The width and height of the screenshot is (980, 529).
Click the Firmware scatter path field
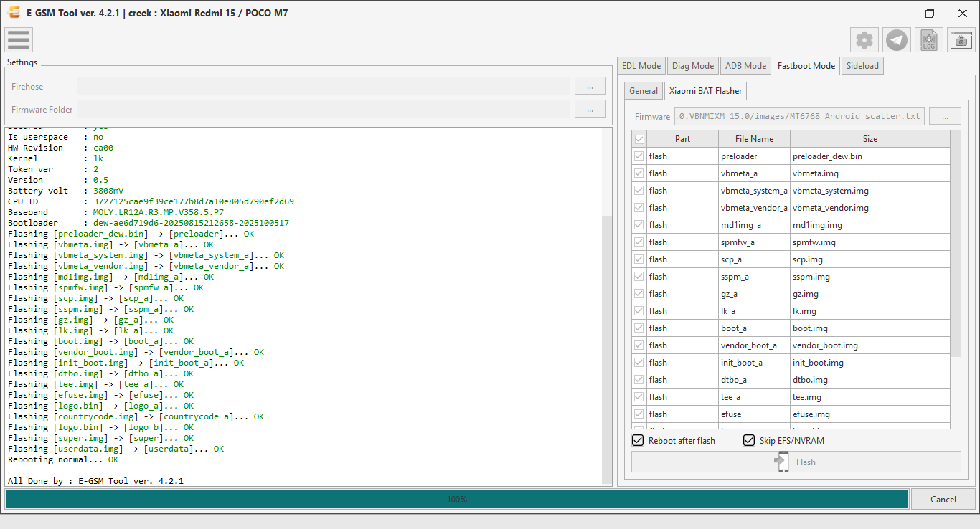tap(798, 116)
